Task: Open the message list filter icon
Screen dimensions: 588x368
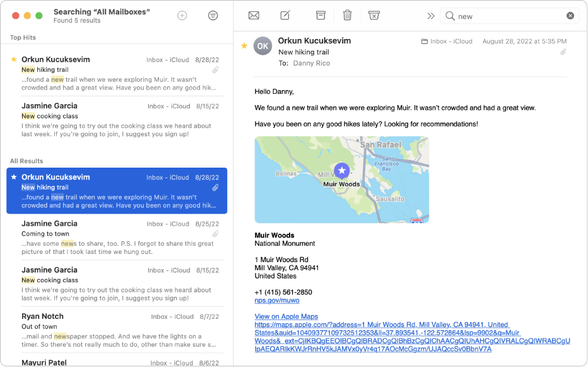Action: point(213,16)
